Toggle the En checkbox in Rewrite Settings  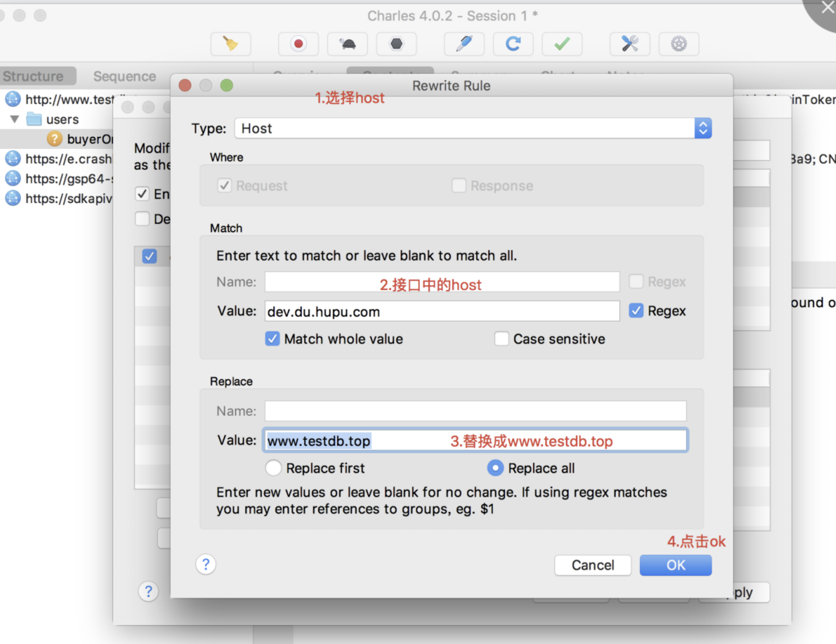coord(142,194)
